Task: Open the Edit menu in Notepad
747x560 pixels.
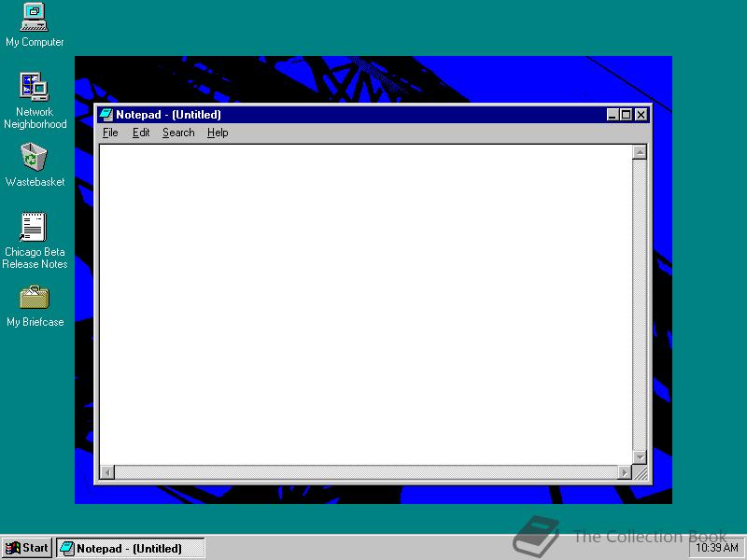Action: pyautogui.click(x=141, y=133)
